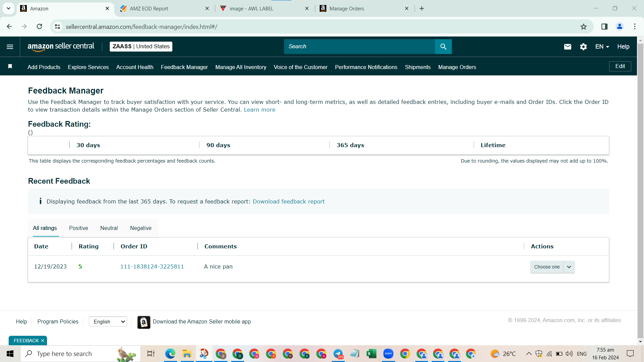Go forward to the next page
Screen dimensions: 644x362
click(24, 26)
